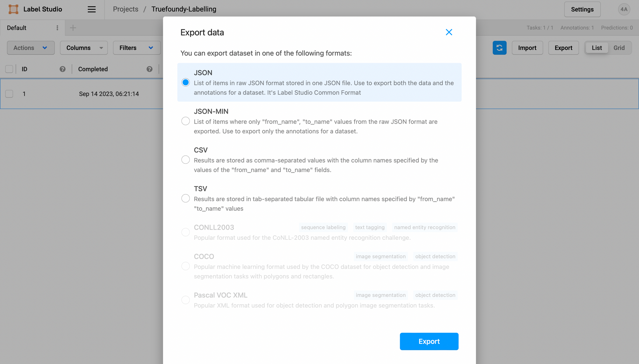
Task: Click the Label Studio logo icon
Action: [x=13, y=9]
